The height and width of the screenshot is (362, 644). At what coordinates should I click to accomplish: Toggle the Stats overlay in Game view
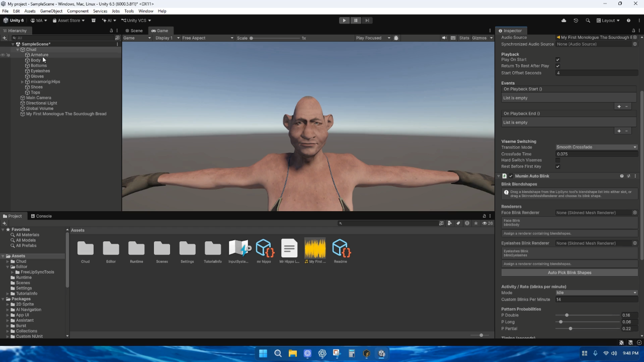(464, 38)
